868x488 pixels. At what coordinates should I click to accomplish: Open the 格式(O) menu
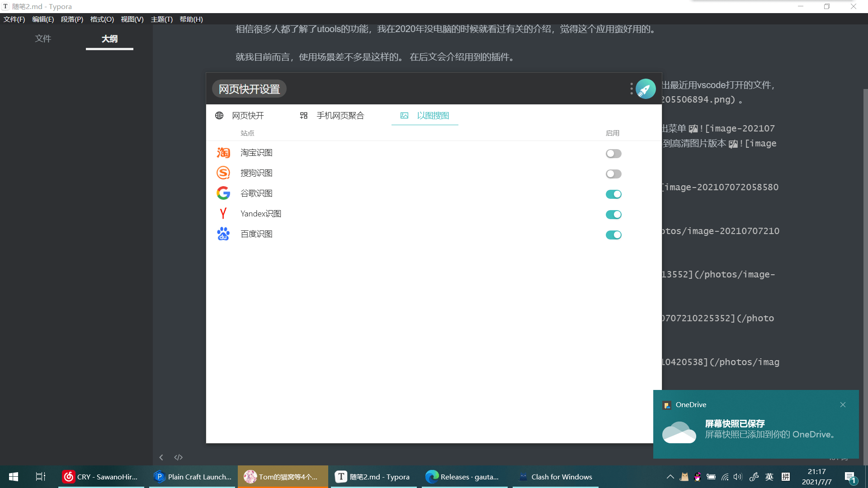pos(102,19)
